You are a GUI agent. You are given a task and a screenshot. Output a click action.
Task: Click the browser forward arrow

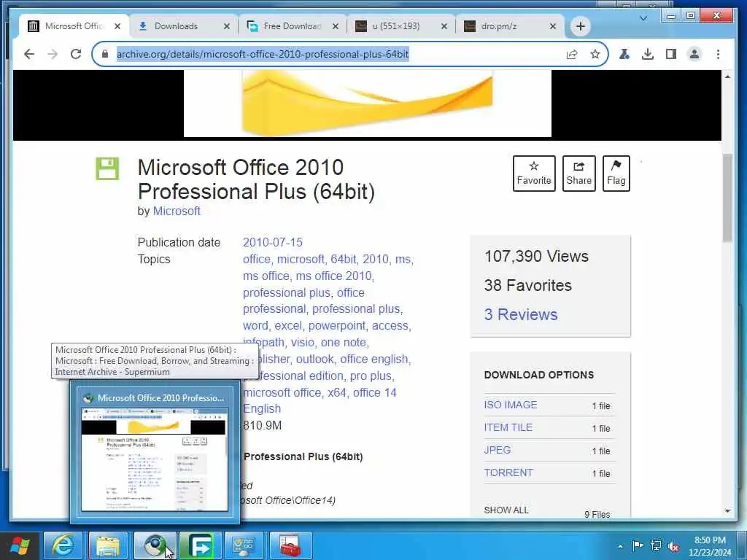(53, 54)
